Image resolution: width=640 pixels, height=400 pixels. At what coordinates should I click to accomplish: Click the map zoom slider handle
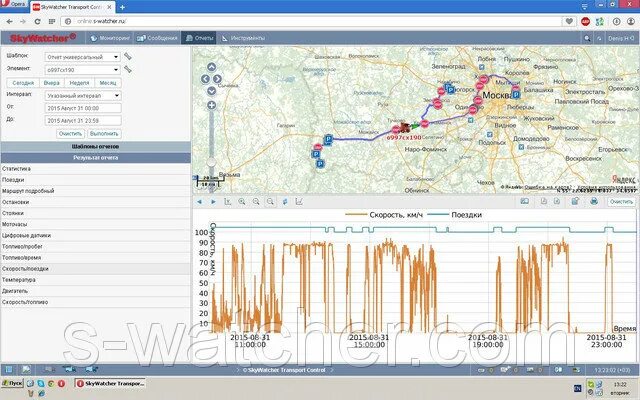[x=211, y=163]
